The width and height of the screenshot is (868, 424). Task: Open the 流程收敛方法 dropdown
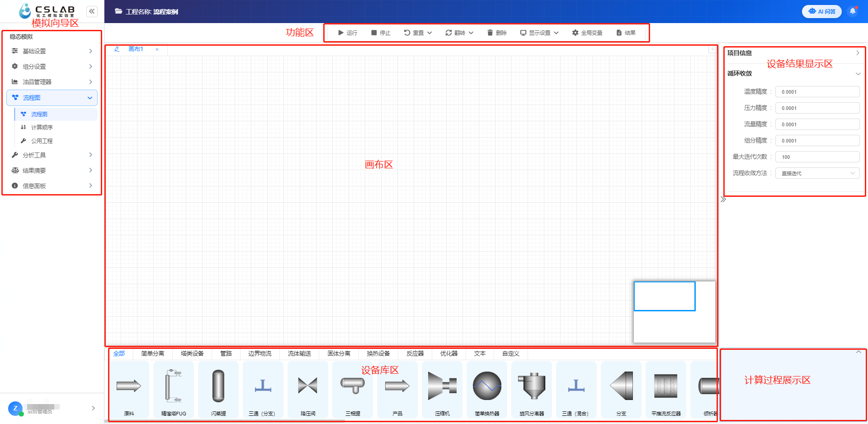[817, 173]
